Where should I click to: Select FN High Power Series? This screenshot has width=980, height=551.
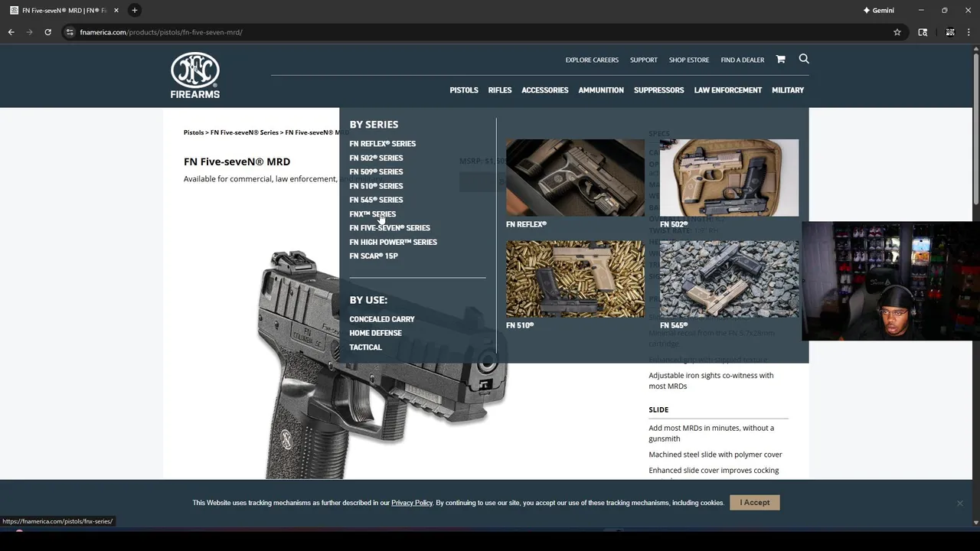pos(394,242)
